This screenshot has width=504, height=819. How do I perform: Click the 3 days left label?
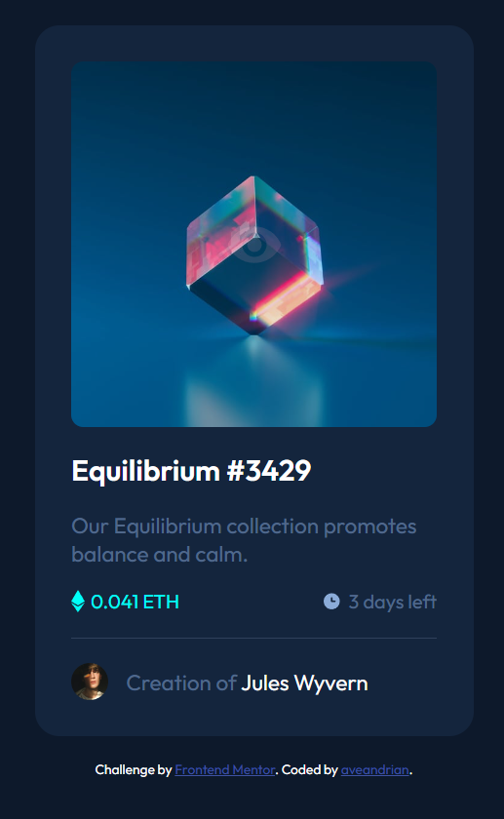(x=392, y=602)
